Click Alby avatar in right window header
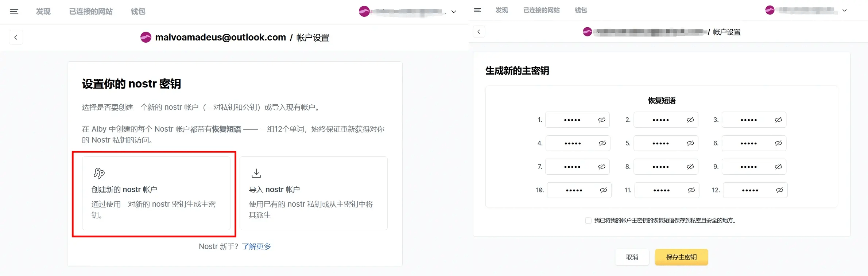Image resolution: width=868 pixels, height=276 pixels. pyautogui.click(x=770, y=10)
